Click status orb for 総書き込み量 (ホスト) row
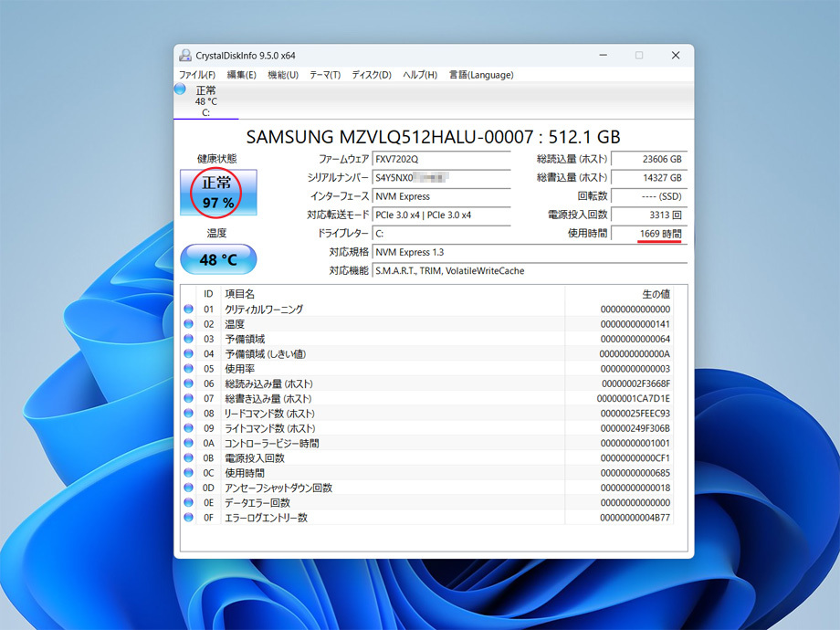This screenshot has width=840, height=630. coord(189,399)
